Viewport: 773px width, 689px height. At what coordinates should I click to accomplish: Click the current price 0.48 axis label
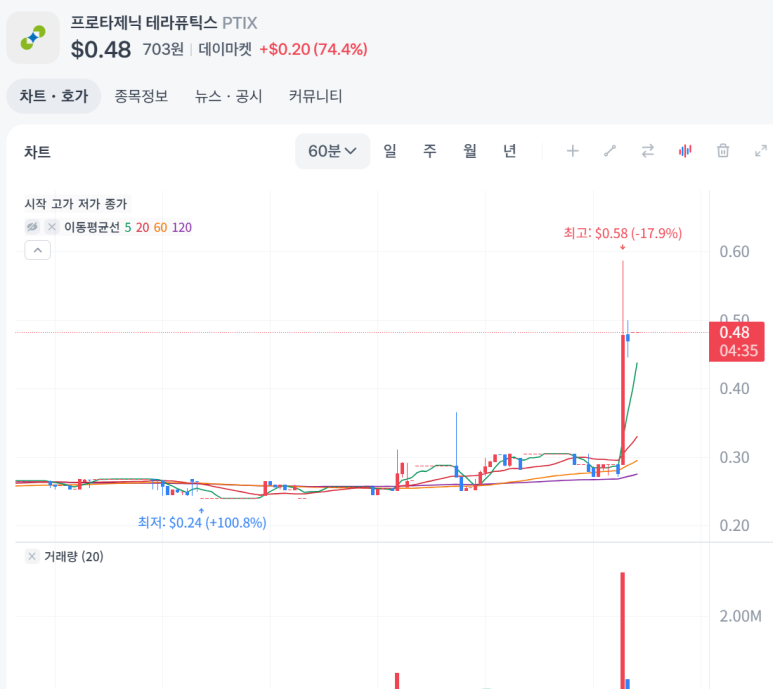(737, 342)
